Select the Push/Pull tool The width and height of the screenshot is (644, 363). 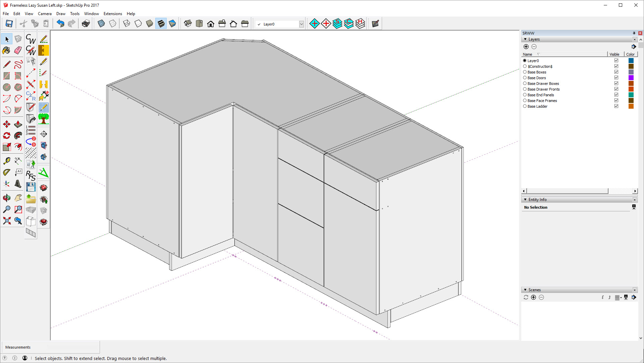(x=18, y=123)
